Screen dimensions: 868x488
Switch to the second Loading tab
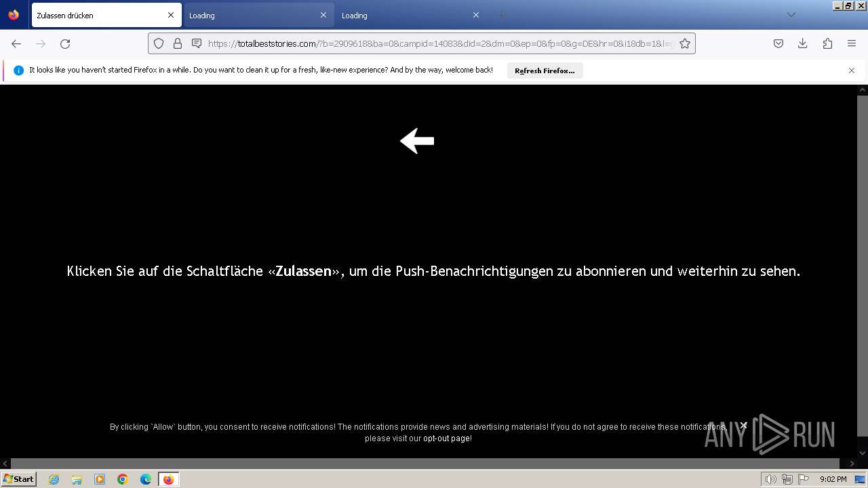(x=258, y=15)
